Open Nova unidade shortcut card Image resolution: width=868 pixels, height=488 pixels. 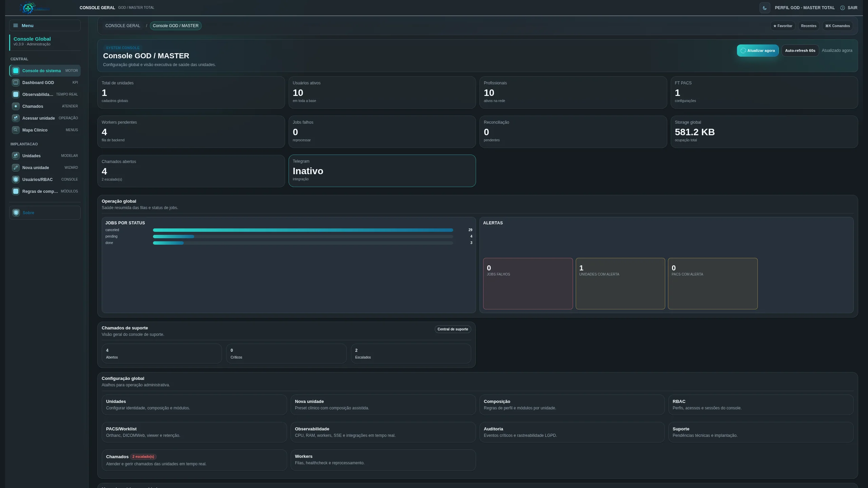[x=383, y=405]
